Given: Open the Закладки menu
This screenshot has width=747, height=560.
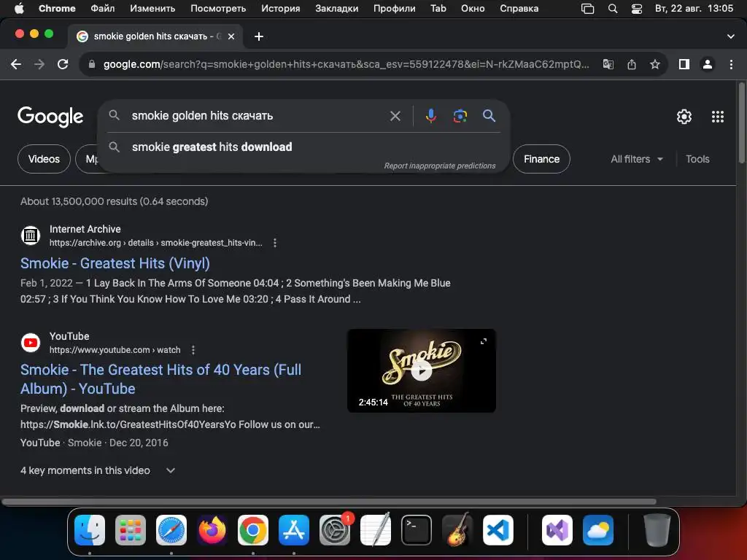Looking at the screenshot, I should (x=337, y=9).
